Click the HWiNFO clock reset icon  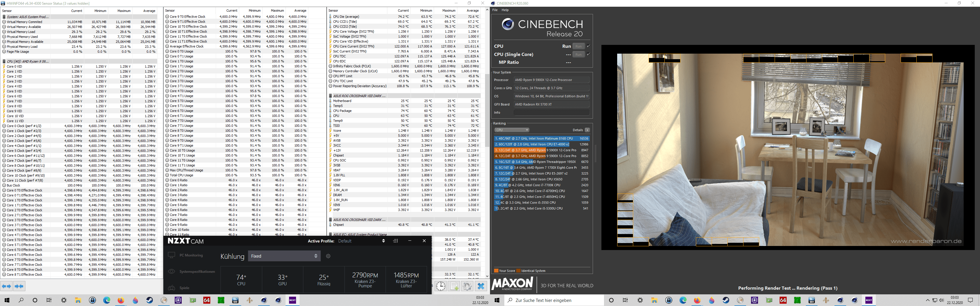click(x=440, y=286)
